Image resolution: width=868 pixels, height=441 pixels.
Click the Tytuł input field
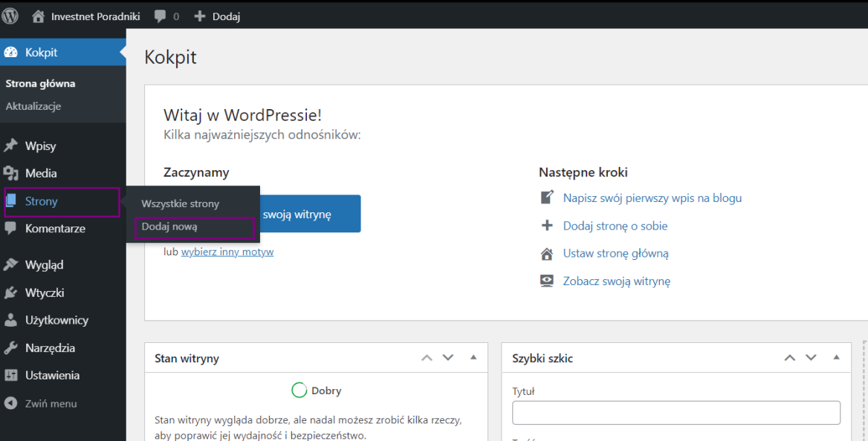pyautogui.click(x=676, y=413)
